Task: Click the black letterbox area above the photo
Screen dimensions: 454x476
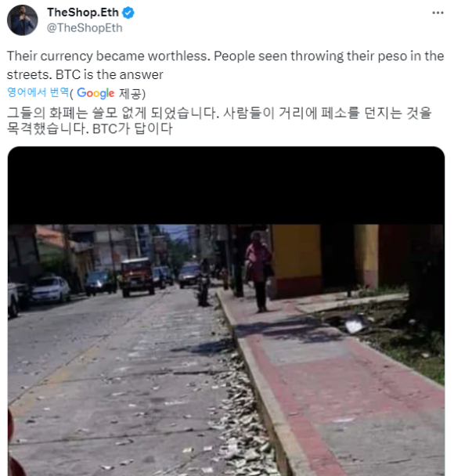Action: (x=226, y=186)
